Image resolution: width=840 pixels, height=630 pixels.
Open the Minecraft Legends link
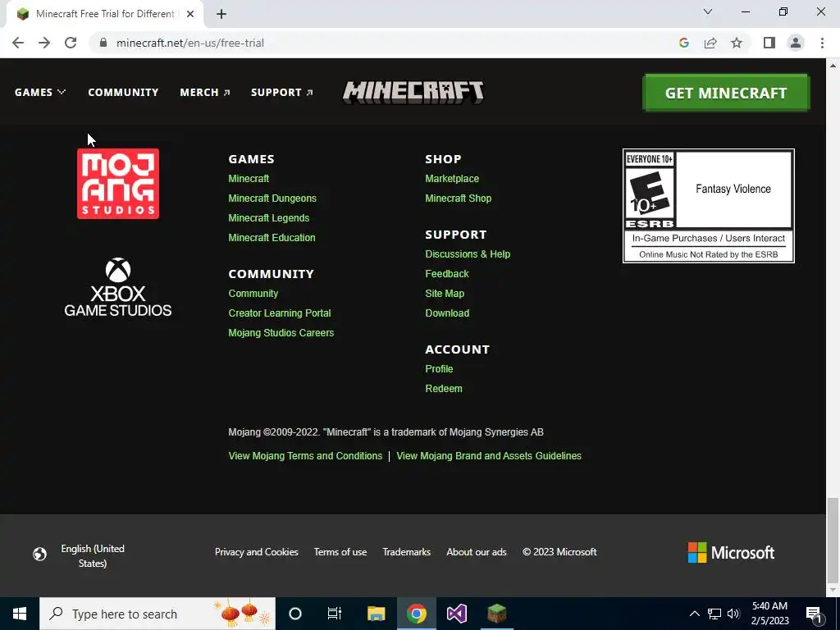click(269, 218)
